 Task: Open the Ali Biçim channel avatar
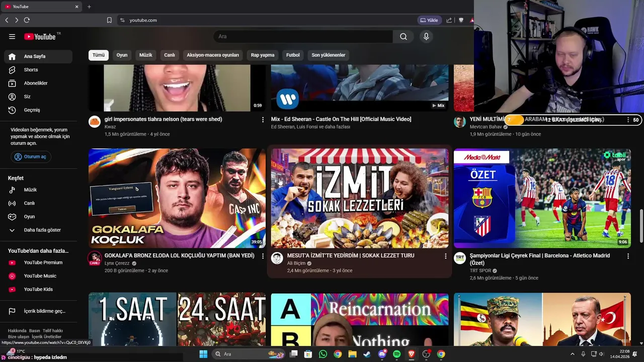(x=277, y=258)
